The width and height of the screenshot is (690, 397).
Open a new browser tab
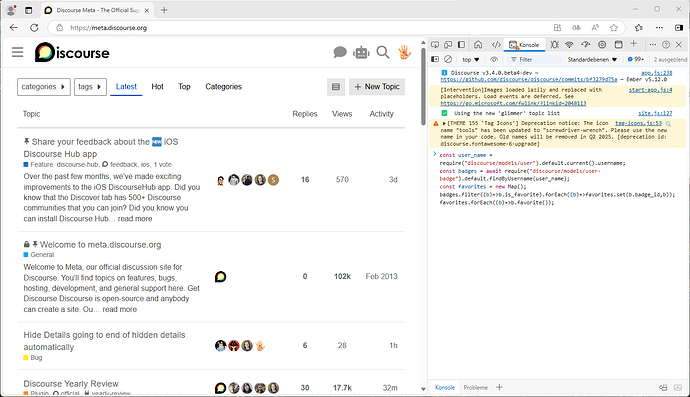coord(164,10)
